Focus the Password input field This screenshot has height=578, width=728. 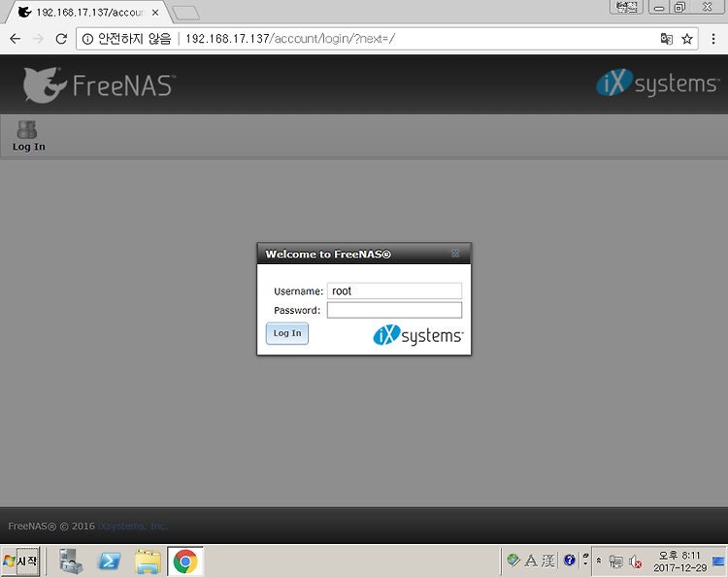394,310
